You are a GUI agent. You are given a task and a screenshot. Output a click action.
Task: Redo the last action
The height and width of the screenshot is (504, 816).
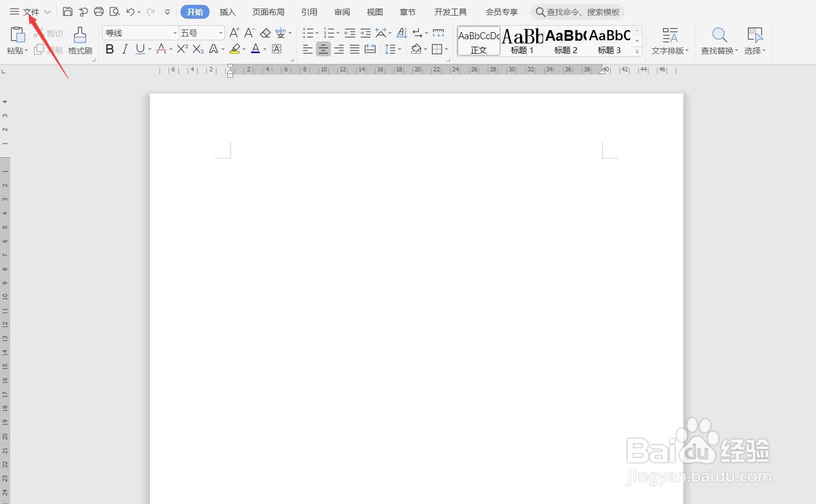150,12
